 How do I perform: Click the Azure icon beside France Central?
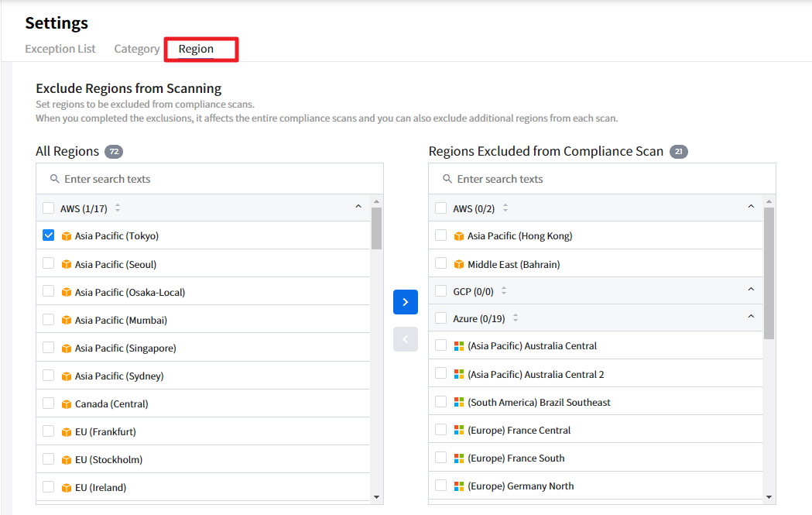[x=459, y=431]
